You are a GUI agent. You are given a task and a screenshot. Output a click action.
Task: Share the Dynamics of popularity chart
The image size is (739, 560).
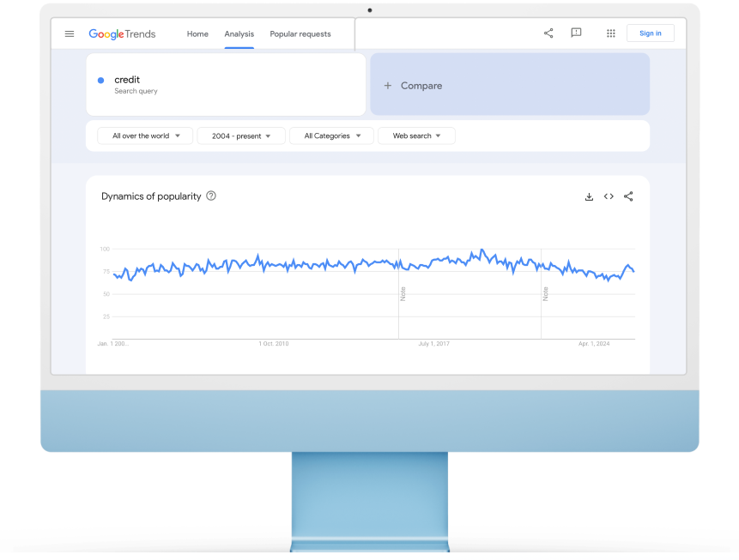628,196
